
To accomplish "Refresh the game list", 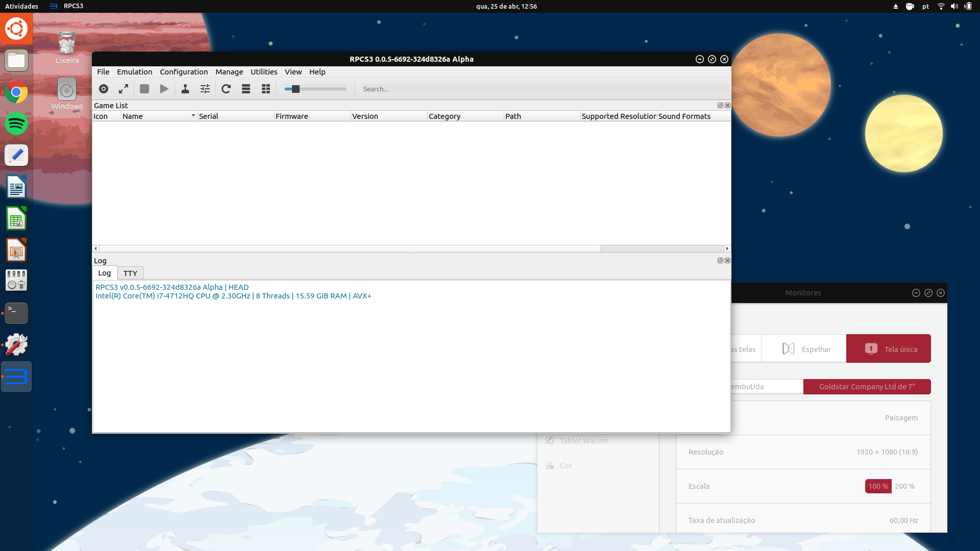I will [x=226, y=89].
